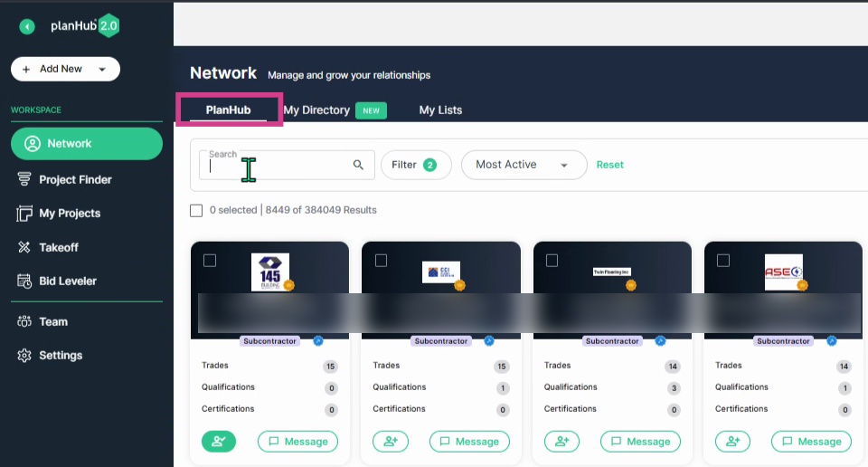Open Settings in sidebar
The width and height of the screenshot is (868, 467).
[50, 355]
